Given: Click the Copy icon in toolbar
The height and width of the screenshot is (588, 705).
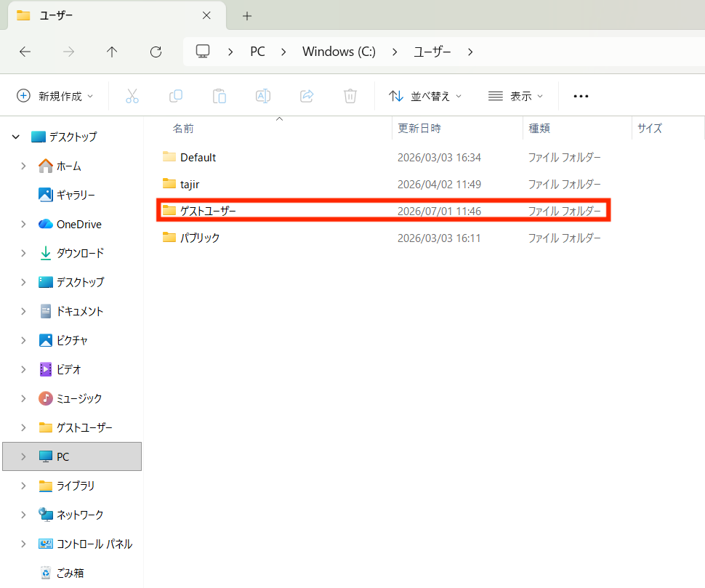Looking at the screenshot, I should [175, 96].
